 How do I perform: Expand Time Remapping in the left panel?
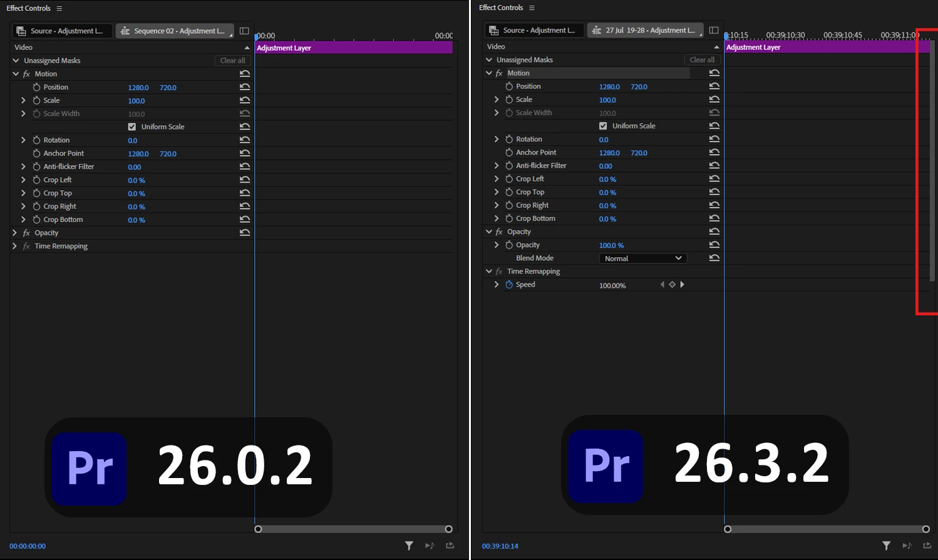[14, 246]
